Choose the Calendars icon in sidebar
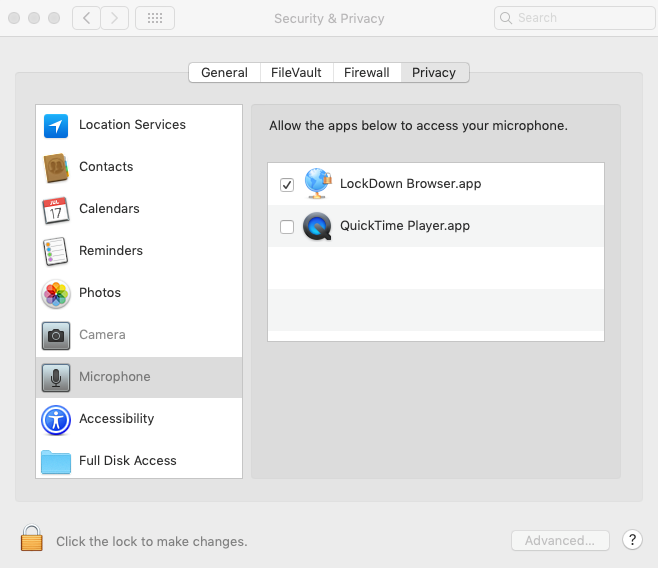The width and height of the screenshot is (658, 568). point(56,210)
